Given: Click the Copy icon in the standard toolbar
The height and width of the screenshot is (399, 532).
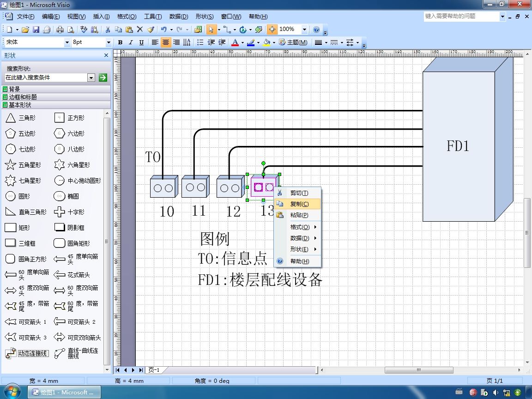Looking at the screenshot, I should click(118, 30).
